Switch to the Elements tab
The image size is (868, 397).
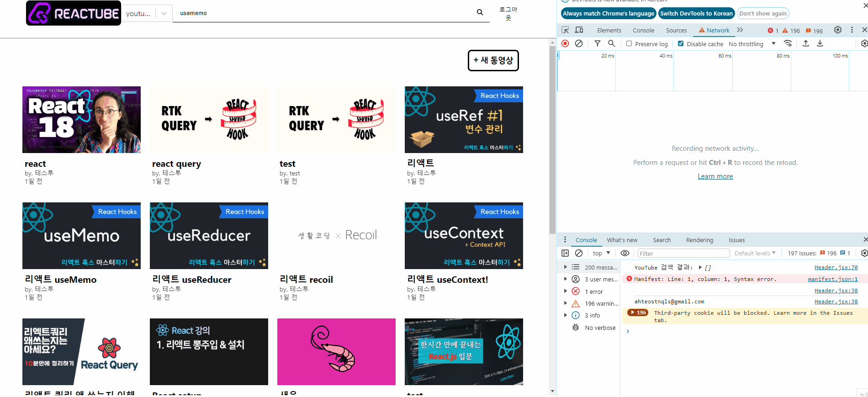(609, 31)
